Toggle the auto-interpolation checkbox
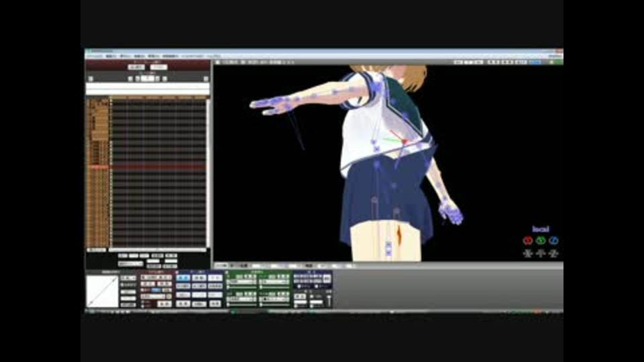The height and width of the screenshot is (362, 644). point(122,285)
